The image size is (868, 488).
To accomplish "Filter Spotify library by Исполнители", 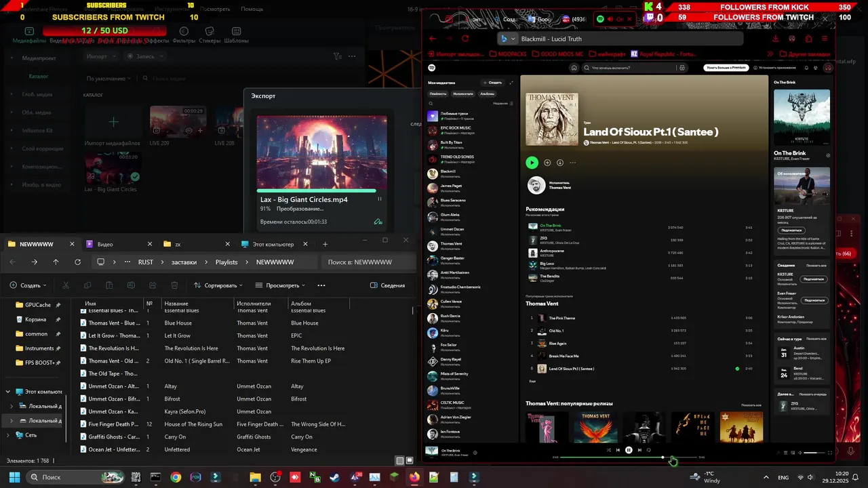I will pos(463,94).
